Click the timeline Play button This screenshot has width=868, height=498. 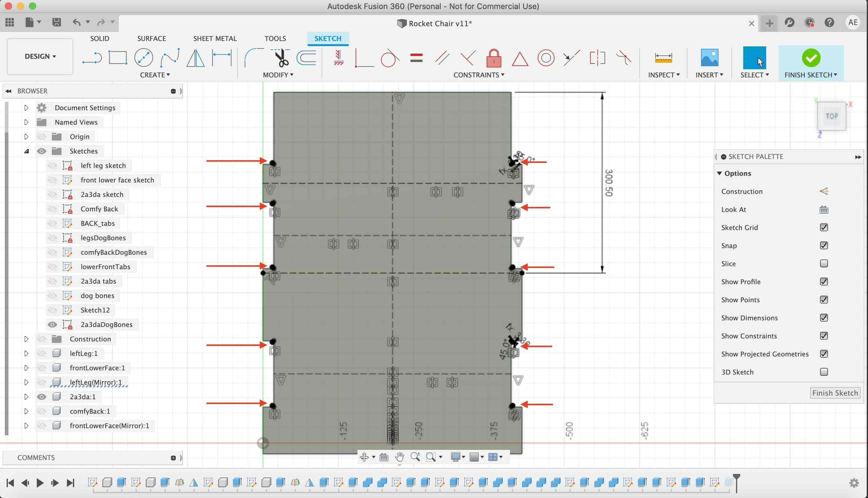40,483
